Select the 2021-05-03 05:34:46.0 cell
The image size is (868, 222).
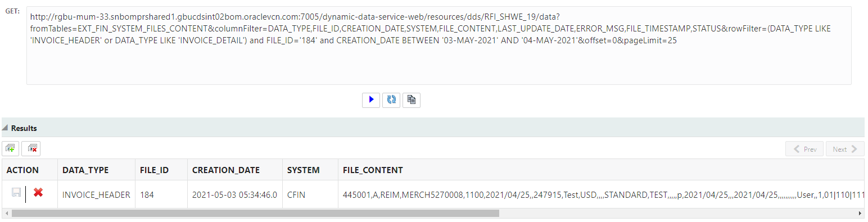[235, 194]
